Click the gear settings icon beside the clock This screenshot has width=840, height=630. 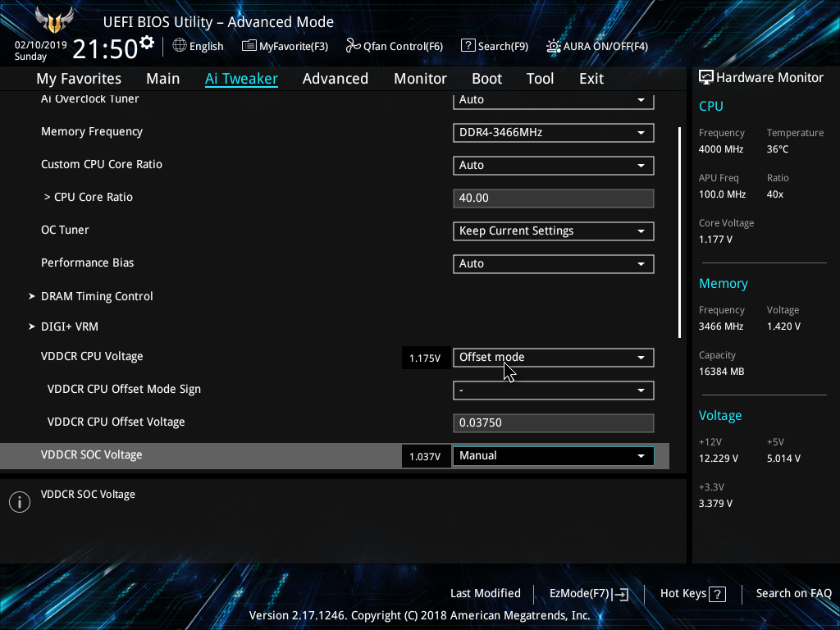[146, 42]
